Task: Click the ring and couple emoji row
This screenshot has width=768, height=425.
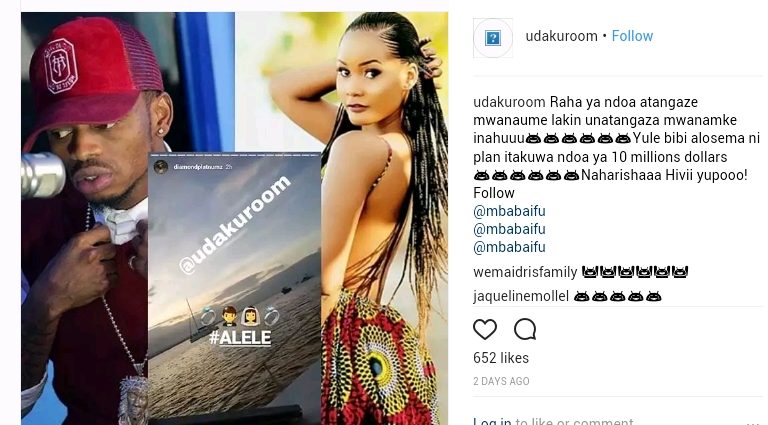Action: coord(240,317)
